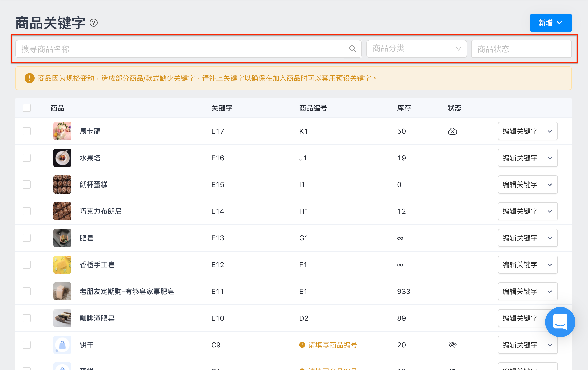Open the blue chat support bubble
The image size is (588, 370).
pyautogui.click(x=560, y=322)
